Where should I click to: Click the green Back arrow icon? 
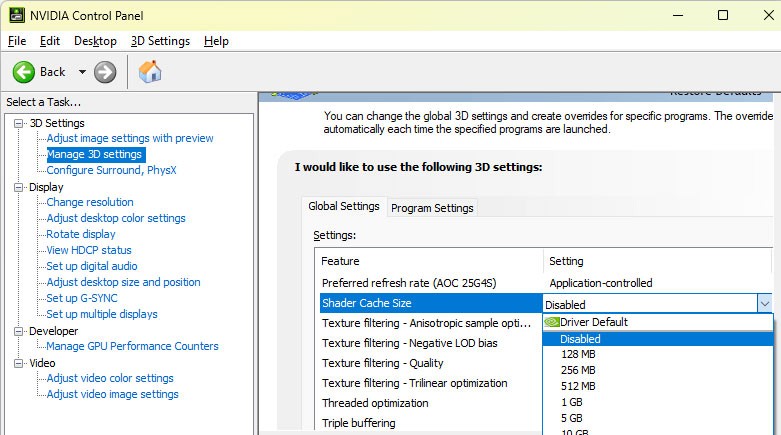pos(24,72)
